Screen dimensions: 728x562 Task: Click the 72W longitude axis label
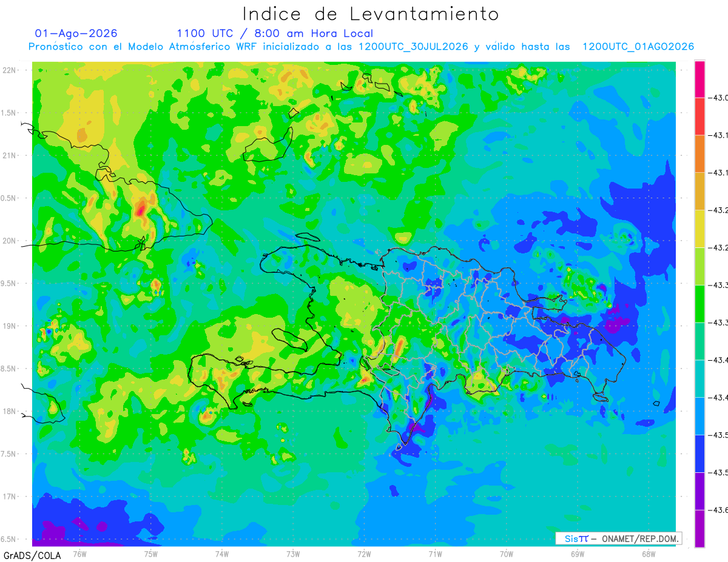[x=364, y=554]
